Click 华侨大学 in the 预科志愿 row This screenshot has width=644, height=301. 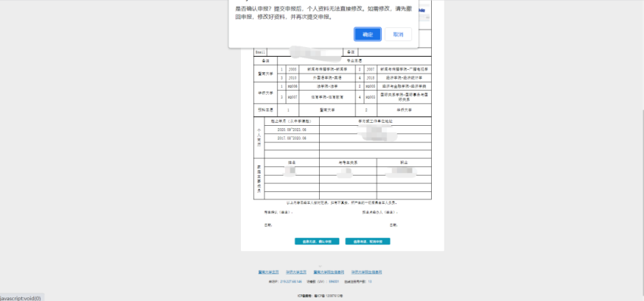coord(404,110)
